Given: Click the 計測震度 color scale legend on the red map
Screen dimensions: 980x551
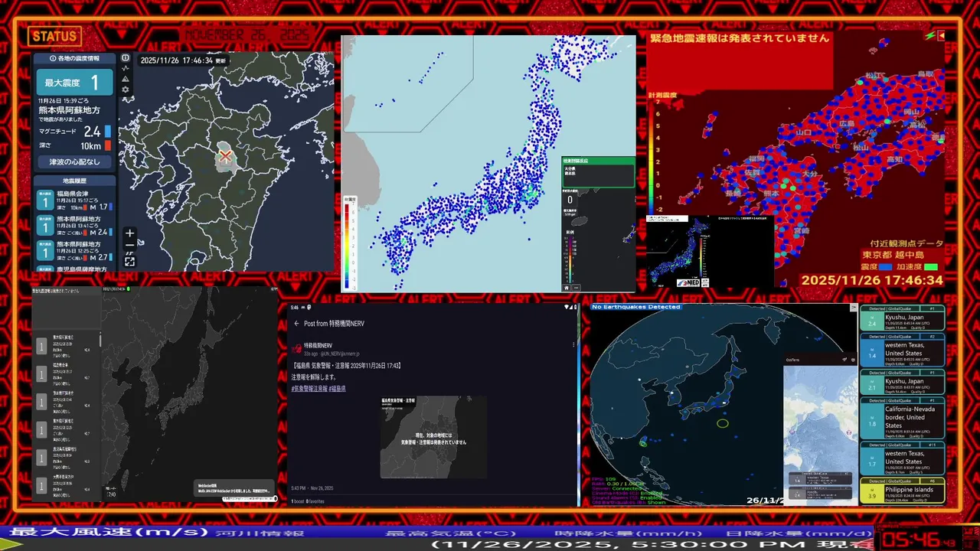Looking at the screenshot, I should (x=656, y=155).
